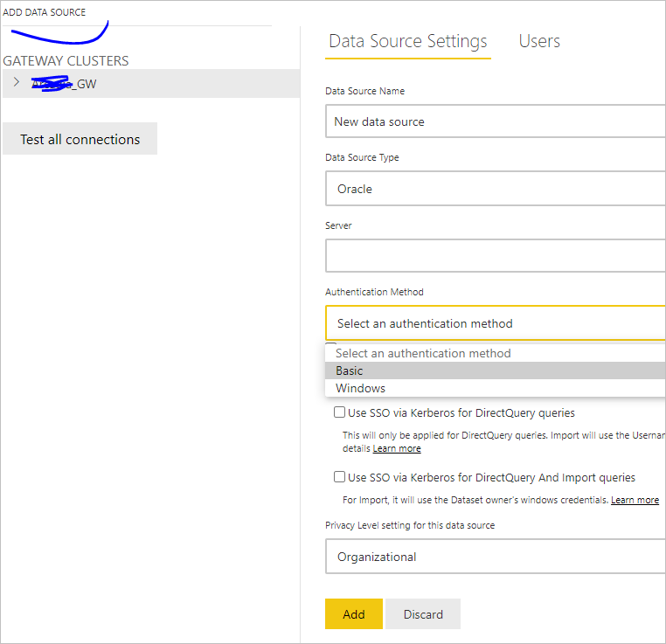666x644 pixels.
Task: Choose Basic from the authentication list
Action: [350, 370]
